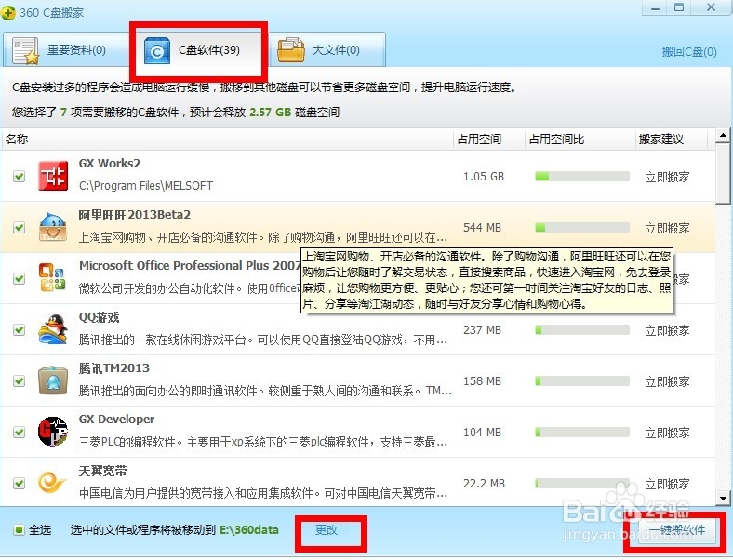Screen dimensions: 733x560
Task: Click the 重要资料 document star icon
Action: (x=26, y=50)
